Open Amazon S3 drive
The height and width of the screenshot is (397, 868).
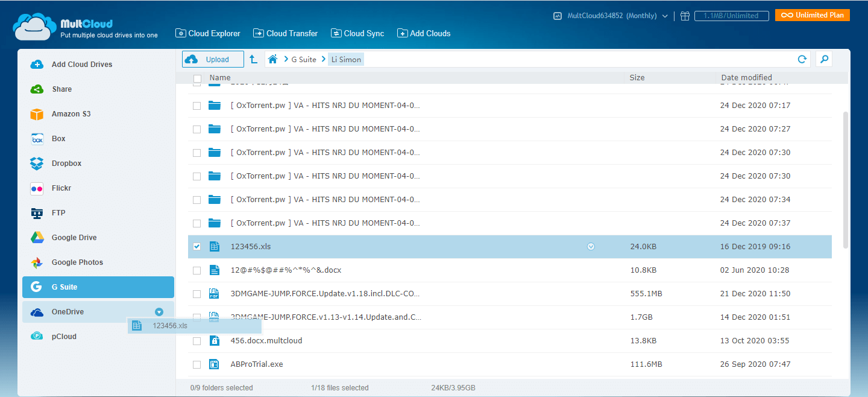(x=71, y=114)
